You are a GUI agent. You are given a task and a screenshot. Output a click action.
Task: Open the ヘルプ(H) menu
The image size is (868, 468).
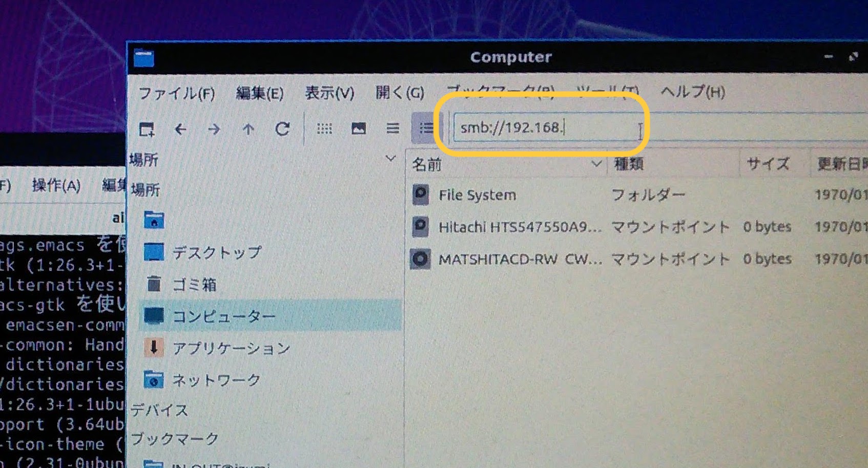tap(693, 92)
